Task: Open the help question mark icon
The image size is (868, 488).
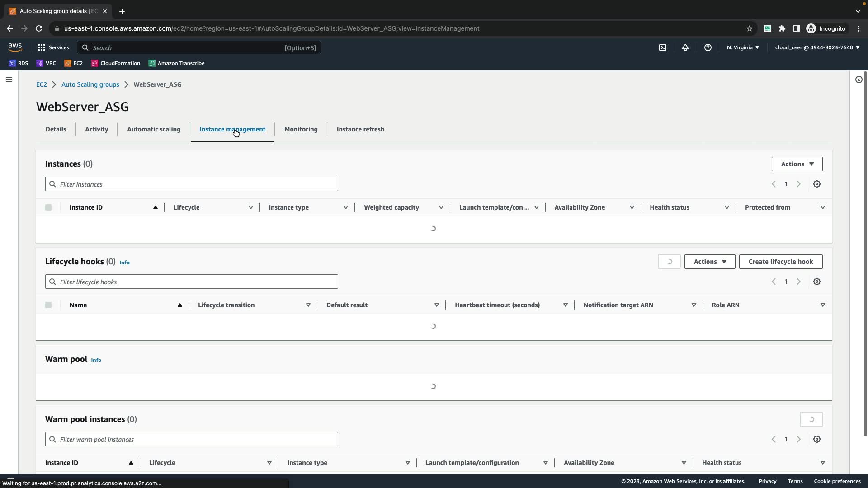Action: [708, 47]
